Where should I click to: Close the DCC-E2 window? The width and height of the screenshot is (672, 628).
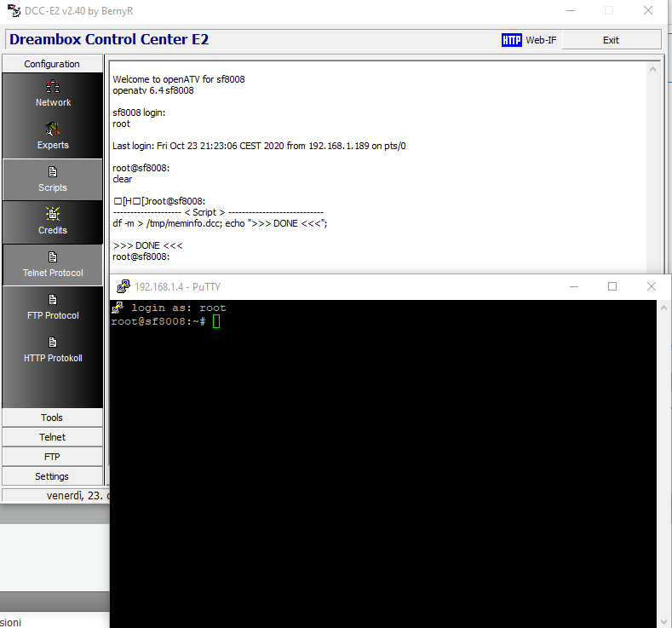coord(648,11)
